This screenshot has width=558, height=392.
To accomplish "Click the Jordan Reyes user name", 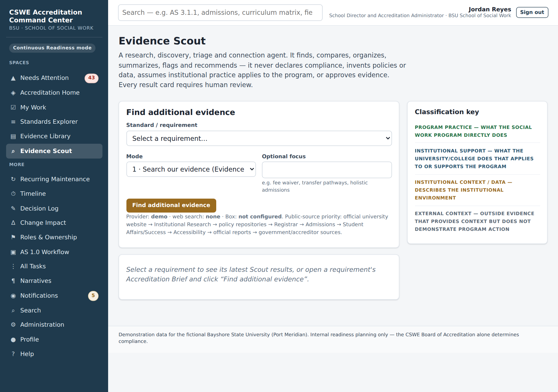I will click(x=490, y=9).
